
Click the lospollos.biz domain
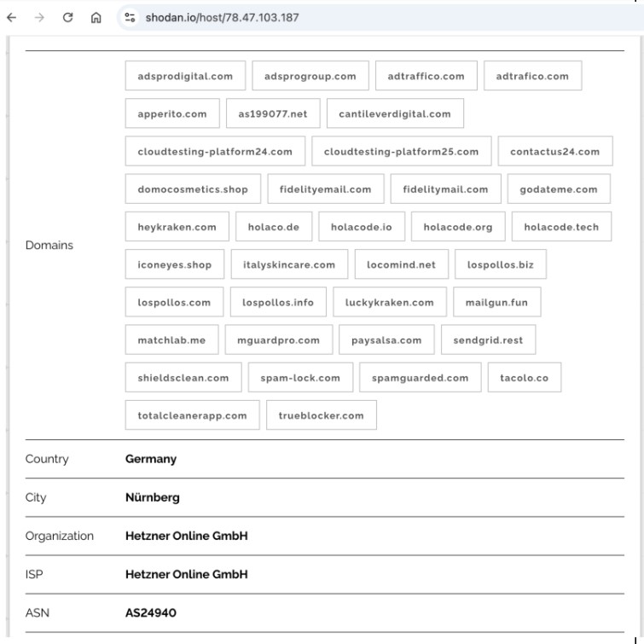pos(500,264)
